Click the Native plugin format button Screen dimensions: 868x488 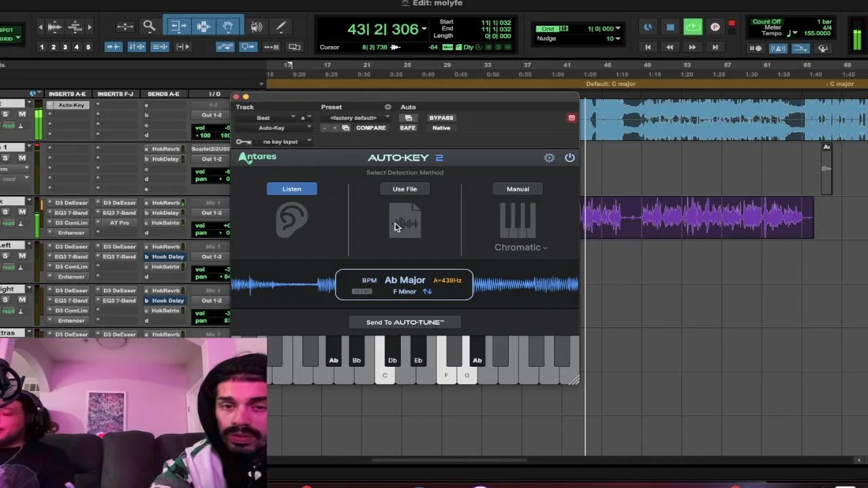[x=441, y=128]
